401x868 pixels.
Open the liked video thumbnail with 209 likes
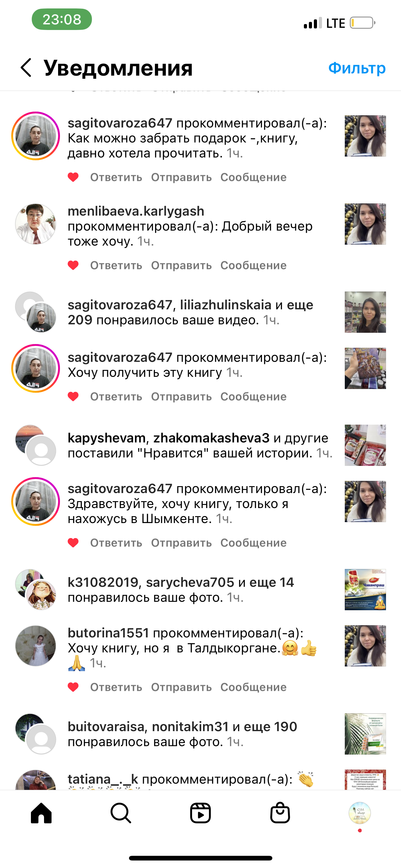click(365, 312)
